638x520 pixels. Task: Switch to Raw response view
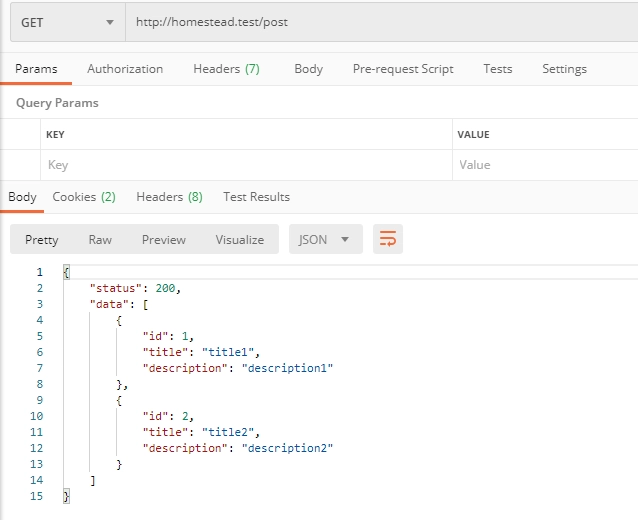[x=100, y=240]
